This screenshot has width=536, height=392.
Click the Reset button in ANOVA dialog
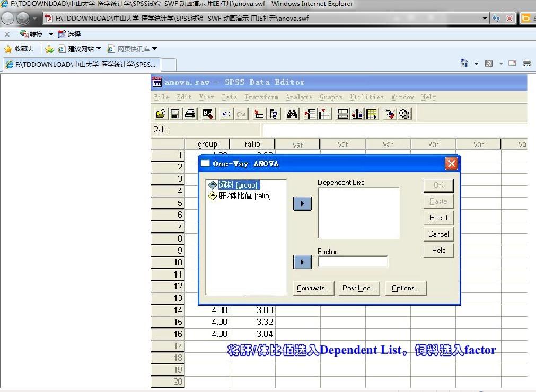[438, 218]
